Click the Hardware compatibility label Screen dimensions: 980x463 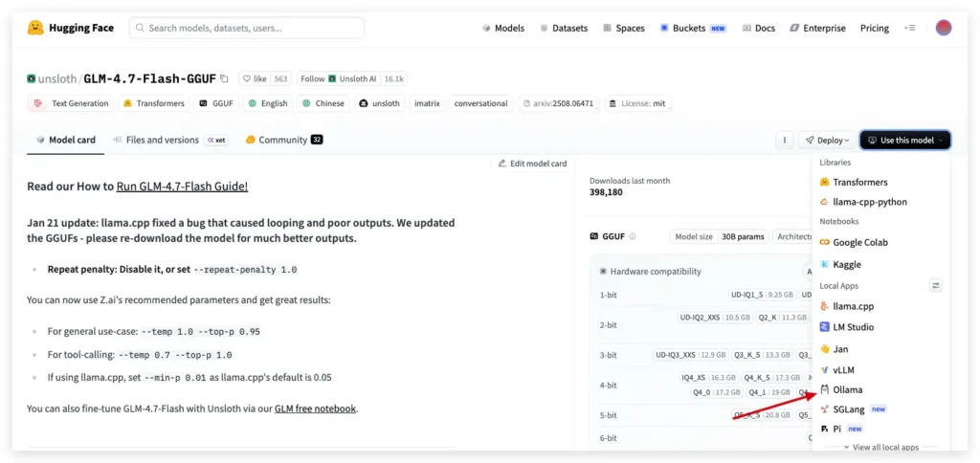(x=656, y=271)
